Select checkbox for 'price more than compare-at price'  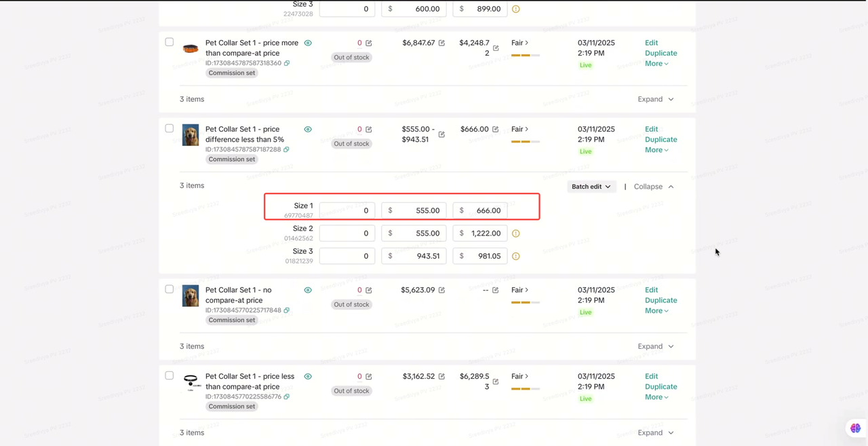coord(170,42)
